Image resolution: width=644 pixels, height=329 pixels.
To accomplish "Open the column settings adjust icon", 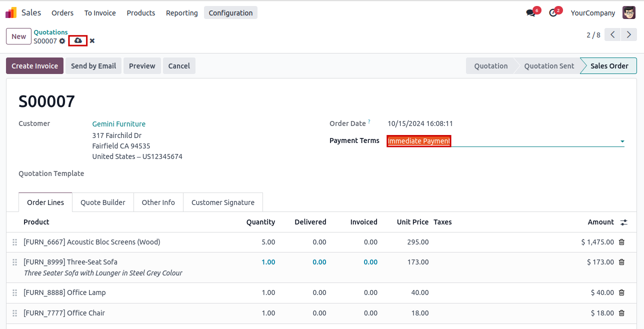I will click(623, 222).
